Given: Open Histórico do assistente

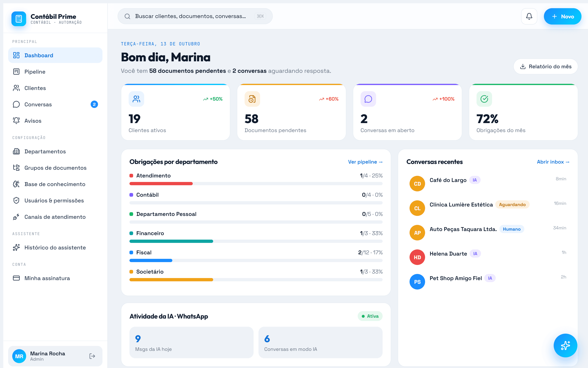Looking at the screenshot, I should coord(55,247).
